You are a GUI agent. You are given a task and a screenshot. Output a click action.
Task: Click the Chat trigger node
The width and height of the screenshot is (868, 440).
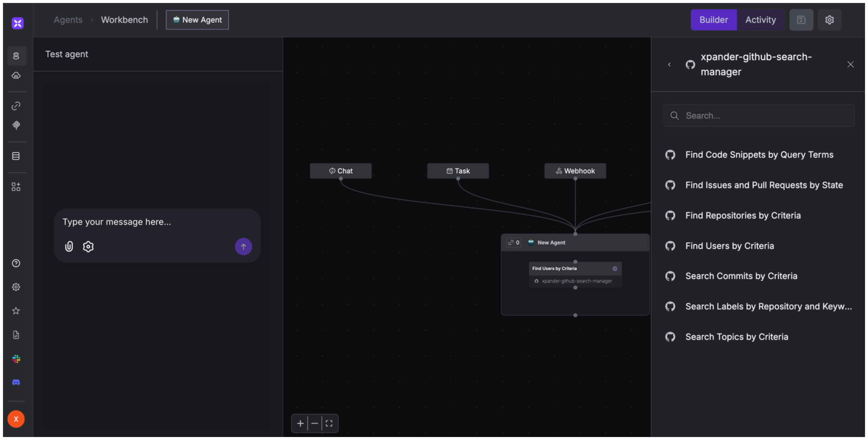pos(341,171)
